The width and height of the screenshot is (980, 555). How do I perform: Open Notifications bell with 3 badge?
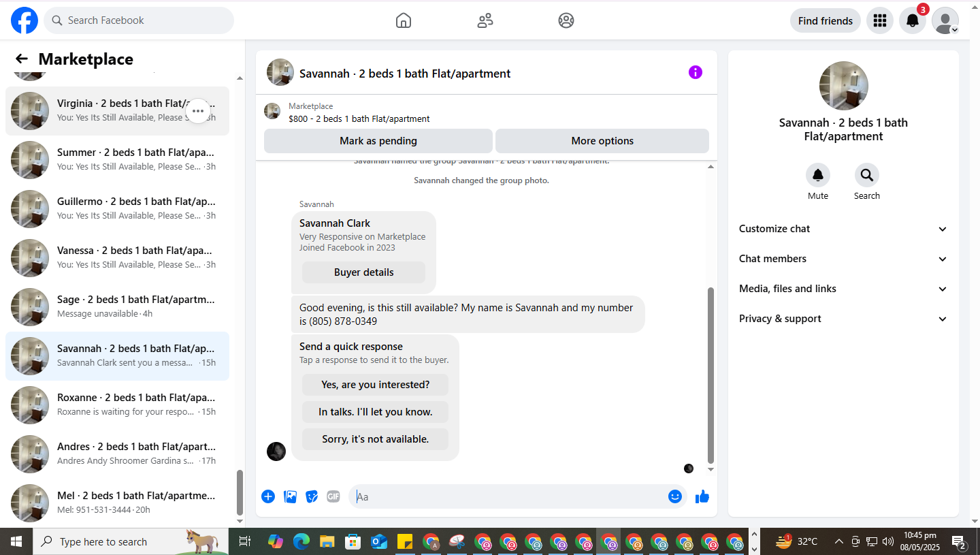pyautogui.click(x=913, y=20)
